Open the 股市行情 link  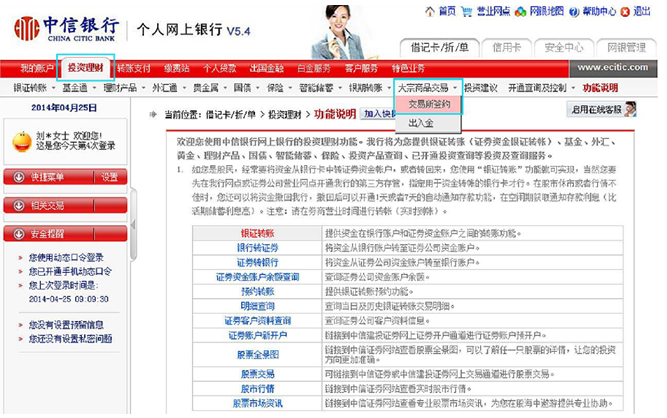point(257,389)
